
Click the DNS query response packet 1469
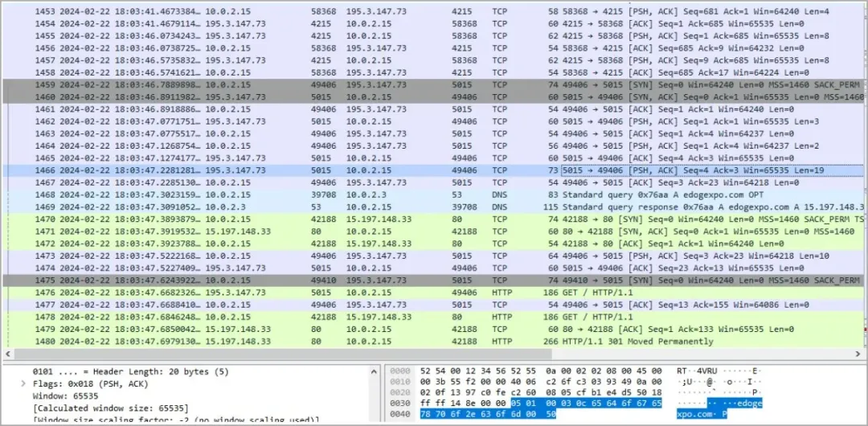pos(321,207)
